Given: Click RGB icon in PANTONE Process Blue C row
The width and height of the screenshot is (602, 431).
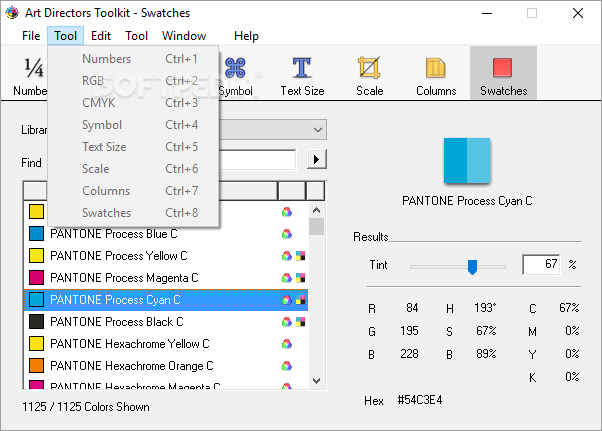Looking at the screenshot, I should [x=287, y=234].
